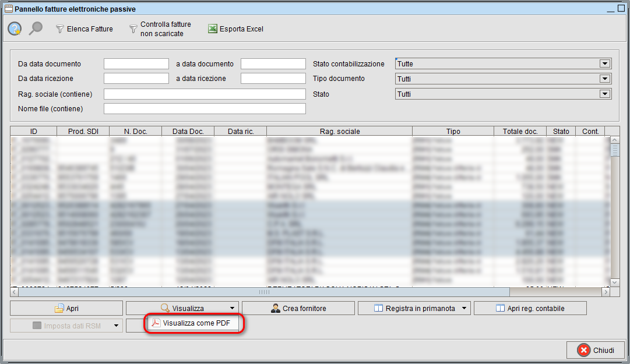The image size is (630, 364).
Task: Select the Controlla fatture non scaricate filter icon
Action: [x=133, y=27]
